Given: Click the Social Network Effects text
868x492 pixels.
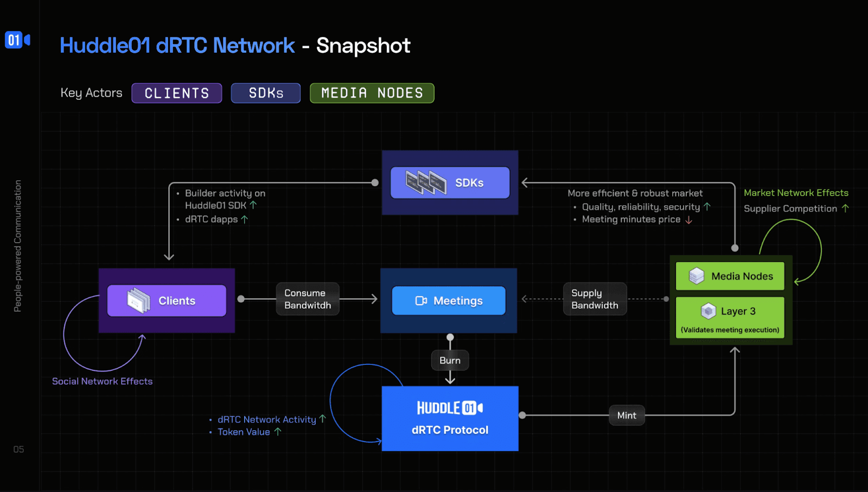Looking at the screenshot, I should pyautogui.click(x=103, y=381).
